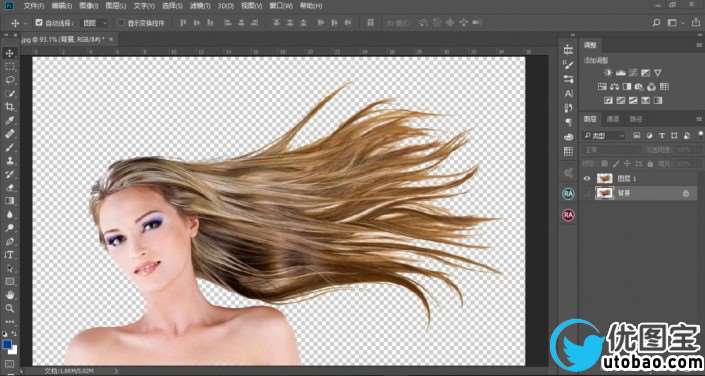
Task: Enable the Show Transform Controls checkbox
Action: (x=121, y=22)
